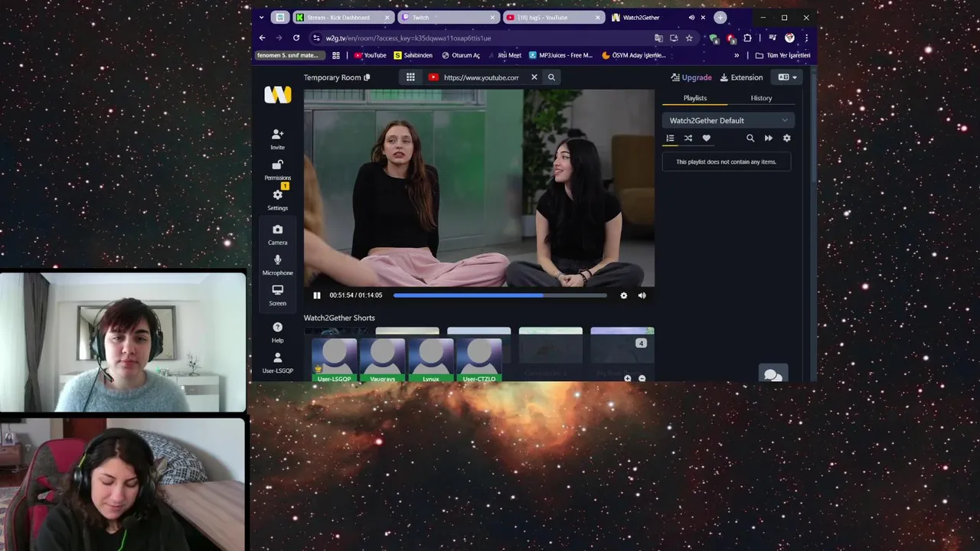Image resolution: width=980 pixels, height=551 pixels.
Task: Open the browser Extensions puzzle icon
Action: [748, 38]
